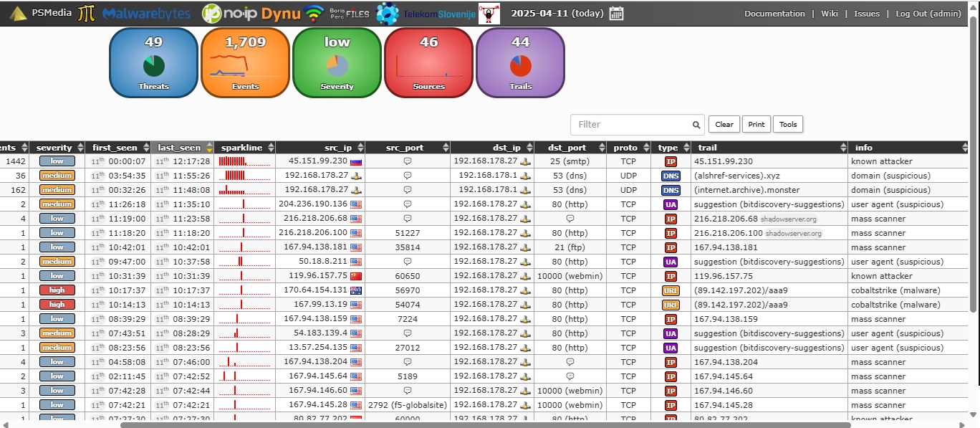Image resolution: width=980 pixels, height=428 pixels.
Task: Open the Tools menu button
Action: tap(788, 124)
